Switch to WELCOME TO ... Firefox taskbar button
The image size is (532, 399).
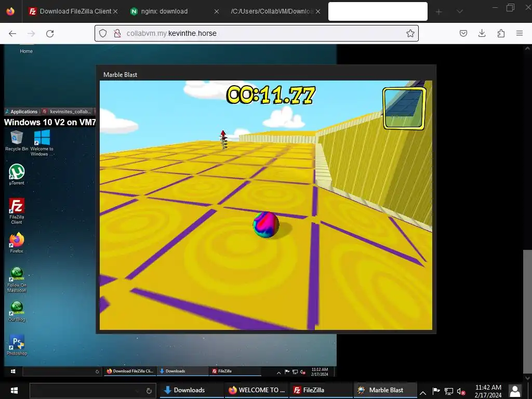pyautogui.click(x=256, y=390)
